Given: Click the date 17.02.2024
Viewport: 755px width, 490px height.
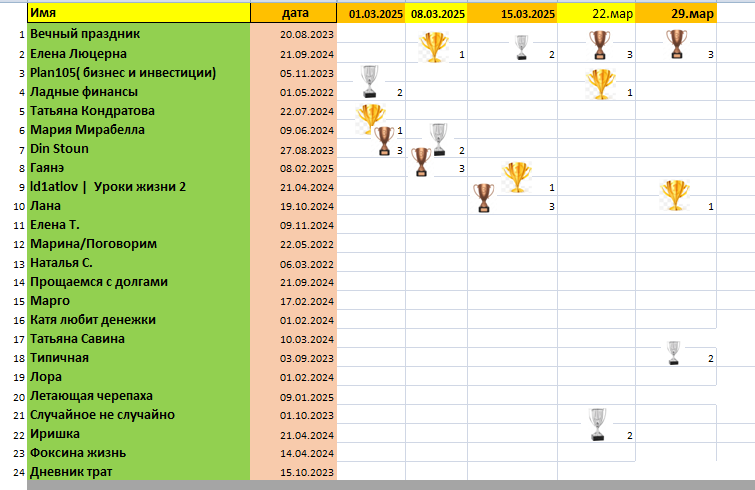Looking at the screenshot, I should coord(307,302).
